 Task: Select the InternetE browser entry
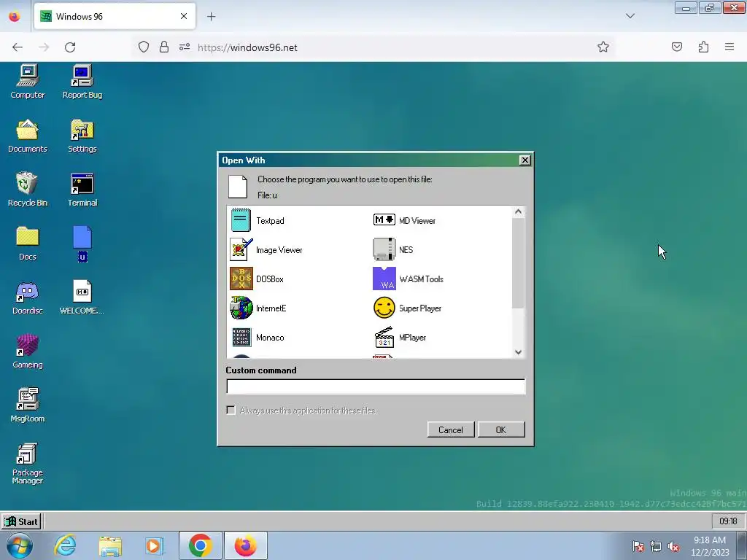click(258, 308)
